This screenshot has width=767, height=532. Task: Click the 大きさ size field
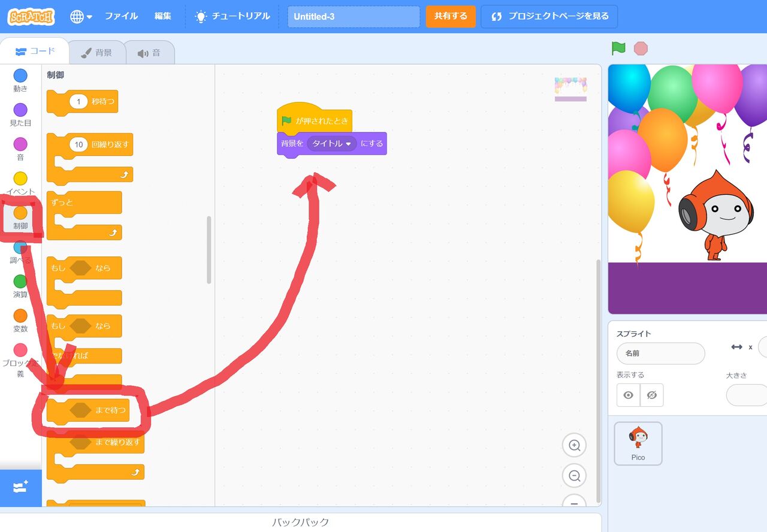747,395
